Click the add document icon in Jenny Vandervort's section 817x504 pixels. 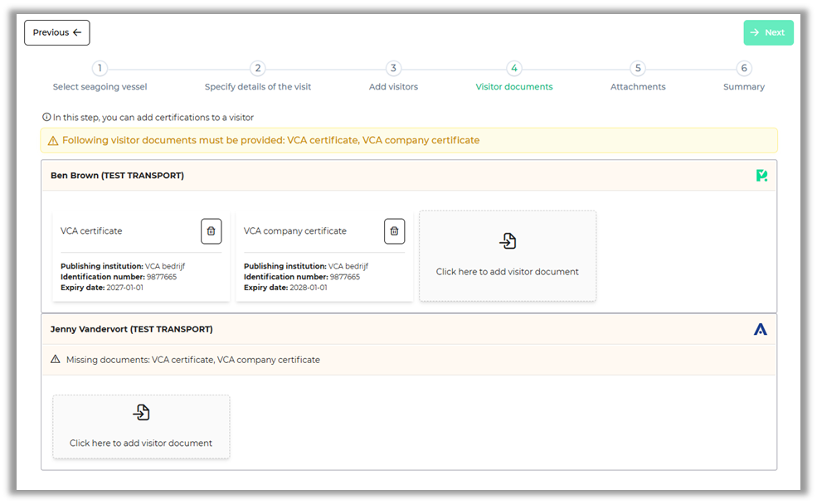click(141, 413)
